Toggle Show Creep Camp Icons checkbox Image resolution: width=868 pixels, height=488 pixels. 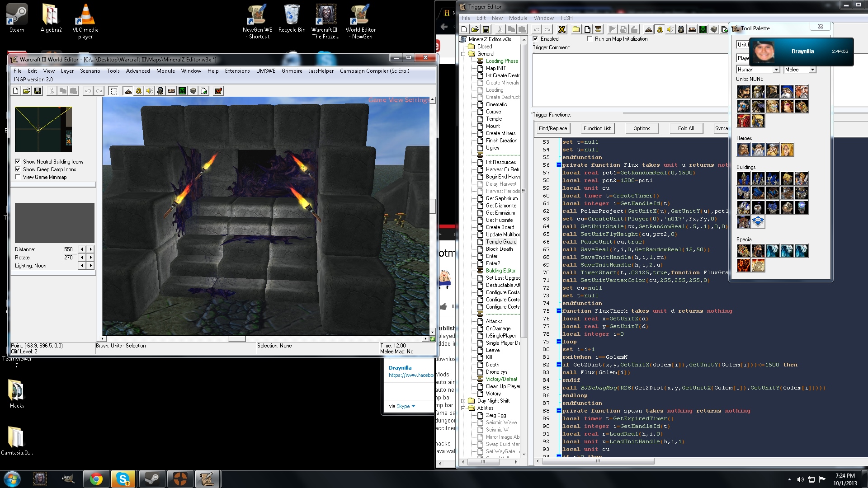coord(18,169)
